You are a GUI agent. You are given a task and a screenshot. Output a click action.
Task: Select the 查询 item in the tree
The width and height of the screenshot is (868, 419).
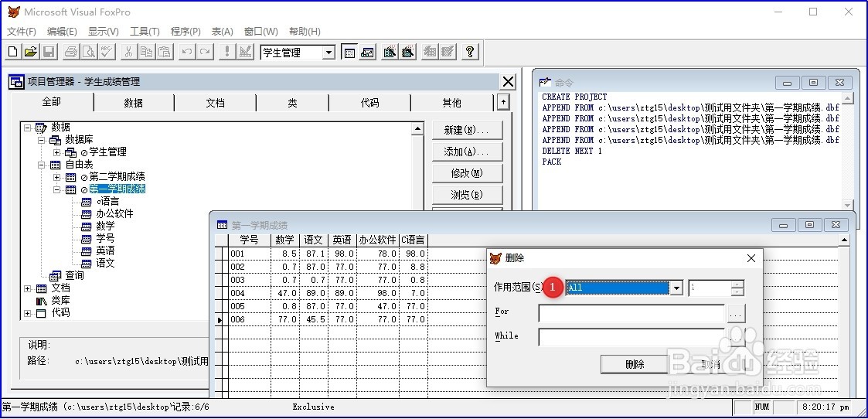pos(74,276)
